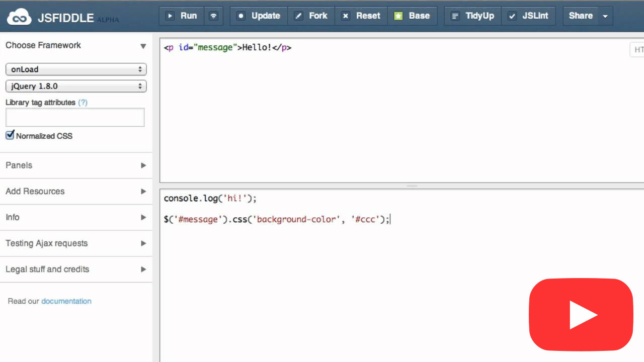Click the red YouTube play button
The width and height of the screenshot is (644, 362).
581,315
